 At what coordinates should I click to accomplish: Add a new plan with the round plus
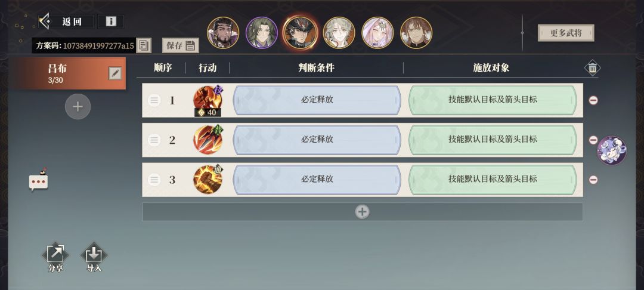[x=78, y=106]
